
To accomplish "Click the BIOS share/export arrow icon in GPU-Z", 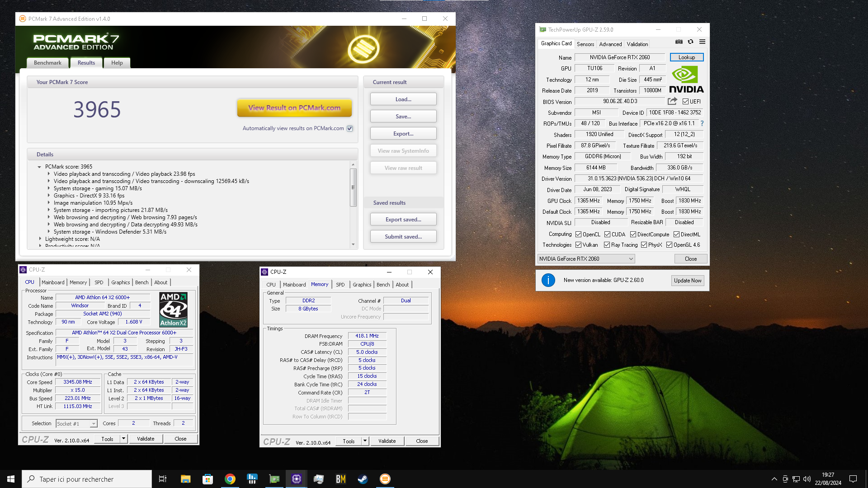I will tap(673, 101).
